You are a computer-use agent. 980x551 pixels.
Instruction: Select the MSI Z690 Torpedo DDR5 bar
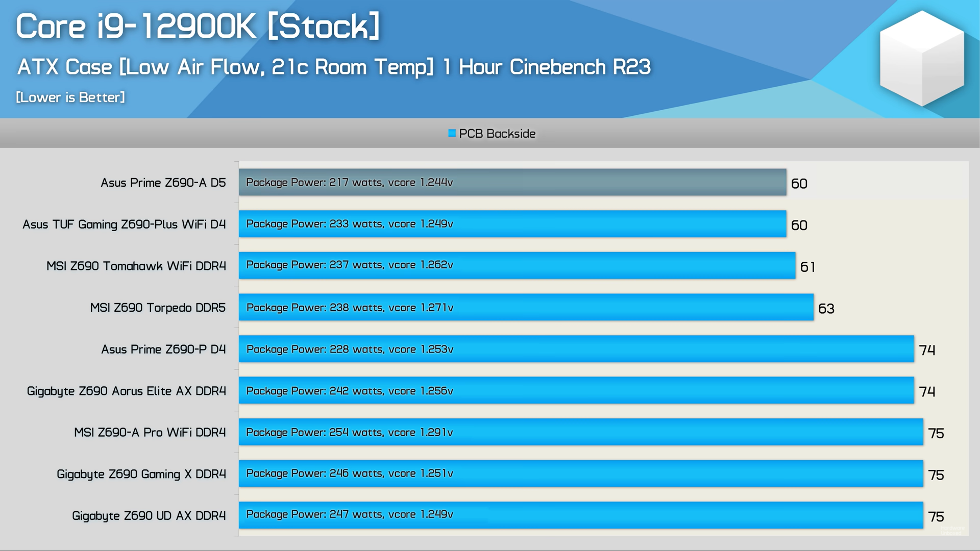click(x=526, y=307)
